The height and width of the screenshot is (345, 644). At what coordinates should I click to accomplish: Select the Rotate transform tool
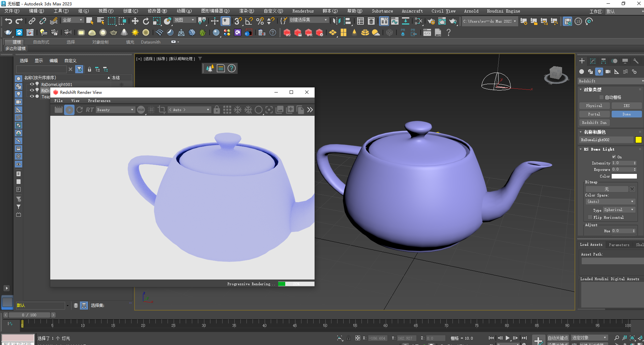click(146, 21)
